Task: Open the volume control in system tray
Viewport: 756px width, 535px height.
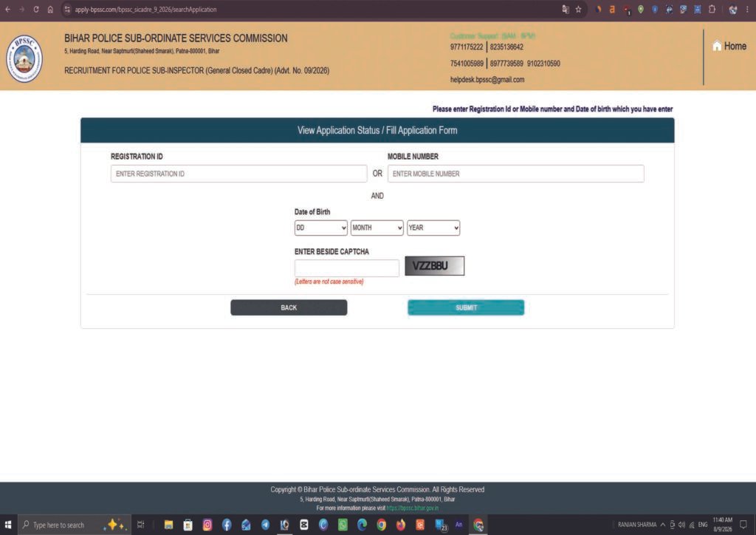Action: (681, 525)
